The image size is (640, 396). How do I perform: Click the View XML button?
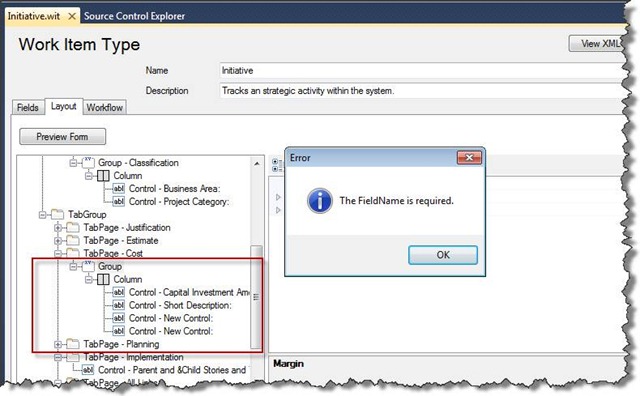[596, 43]
